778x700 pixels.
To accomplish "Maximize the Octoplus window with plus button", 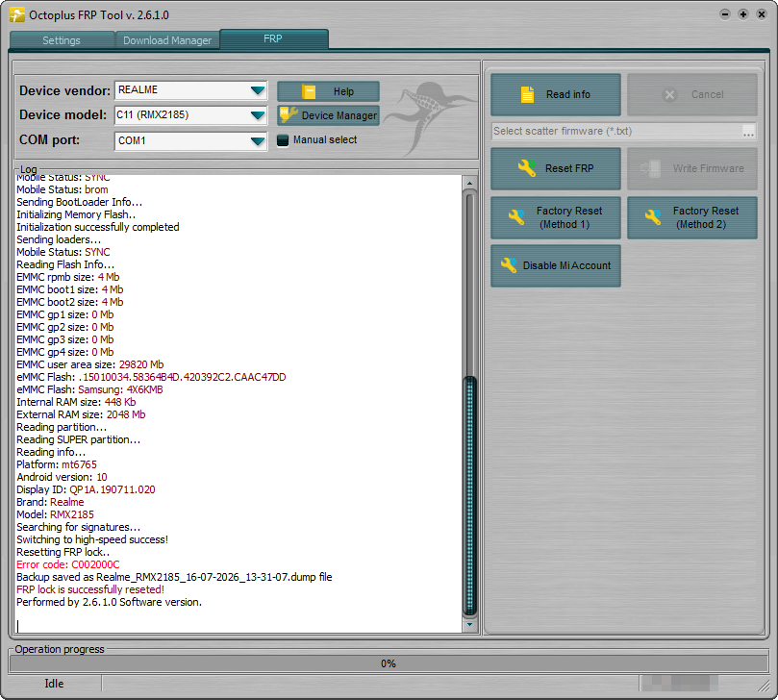I will point(743,14).
